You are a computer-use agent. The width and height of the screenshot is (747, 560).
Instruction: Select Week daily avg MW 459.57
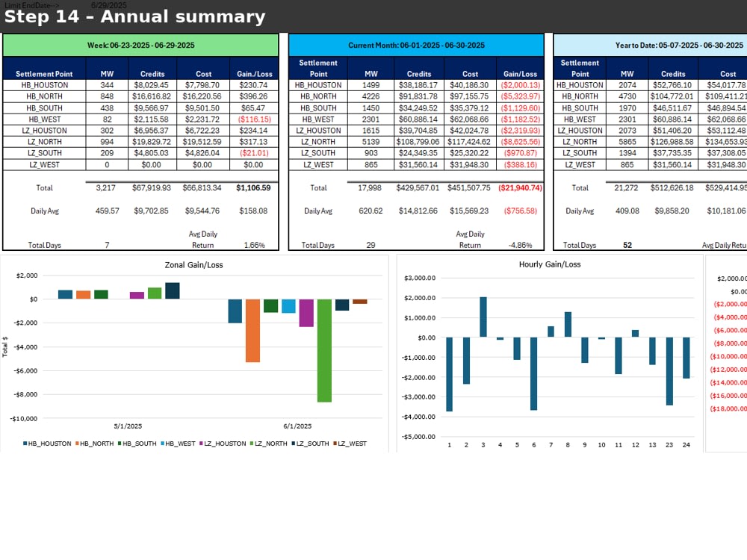[x=107, y=211]
